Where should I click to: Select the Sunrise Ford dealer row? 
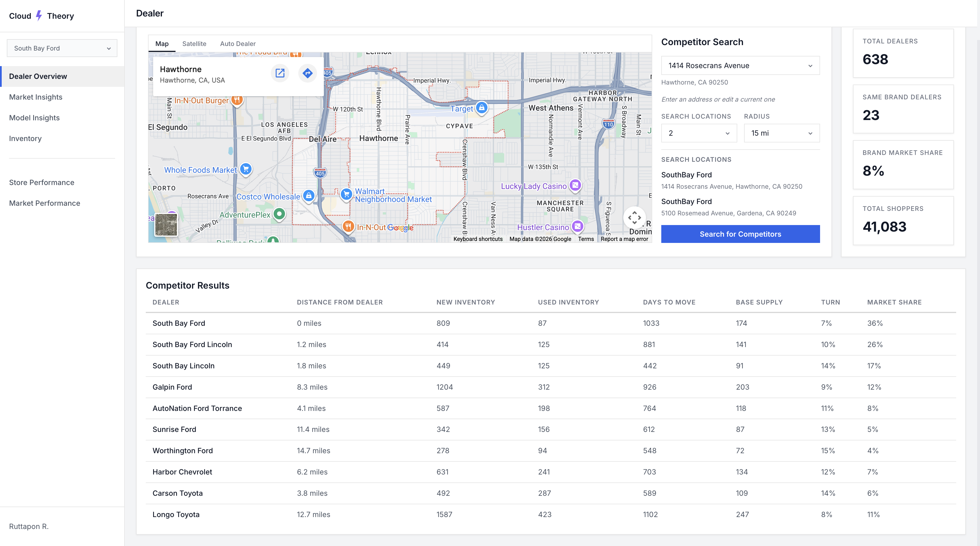(x=550, y=429)
